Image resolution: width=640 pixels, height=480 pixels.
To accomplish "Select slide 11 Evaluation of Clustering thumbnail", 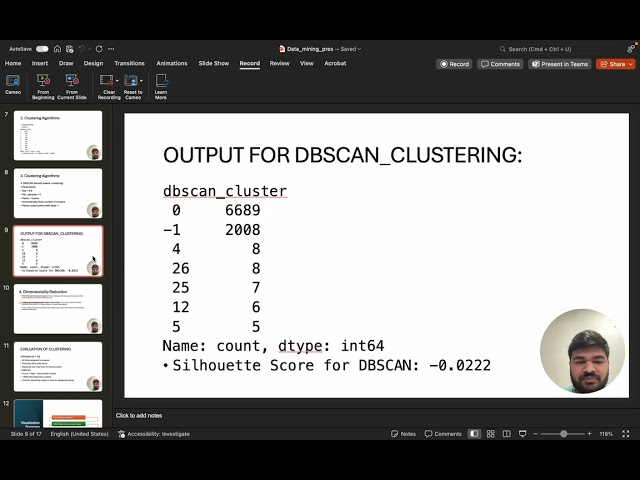I will tap(58, 367).
